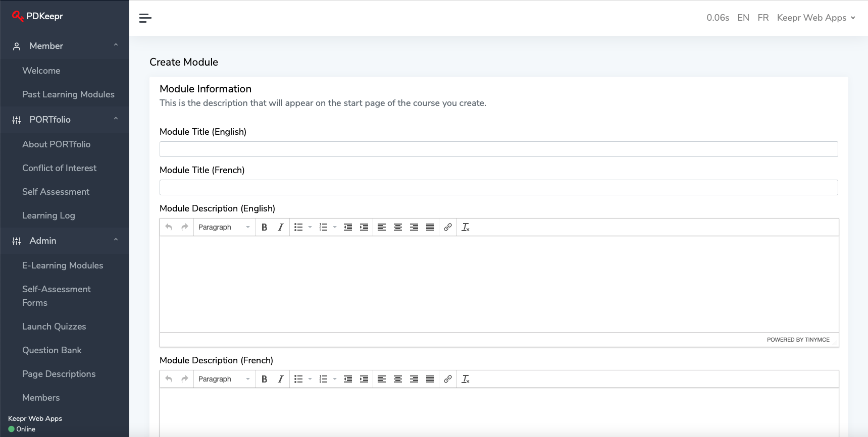Open Paragraph format dropdown in English editor

tap(224, 227)
